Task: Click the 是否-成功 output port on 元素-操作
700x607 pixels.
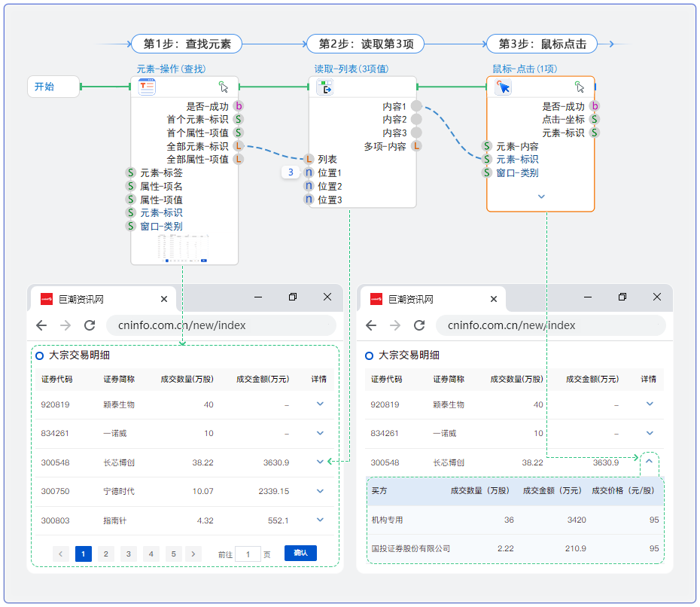Action: [x=238, y=106]
